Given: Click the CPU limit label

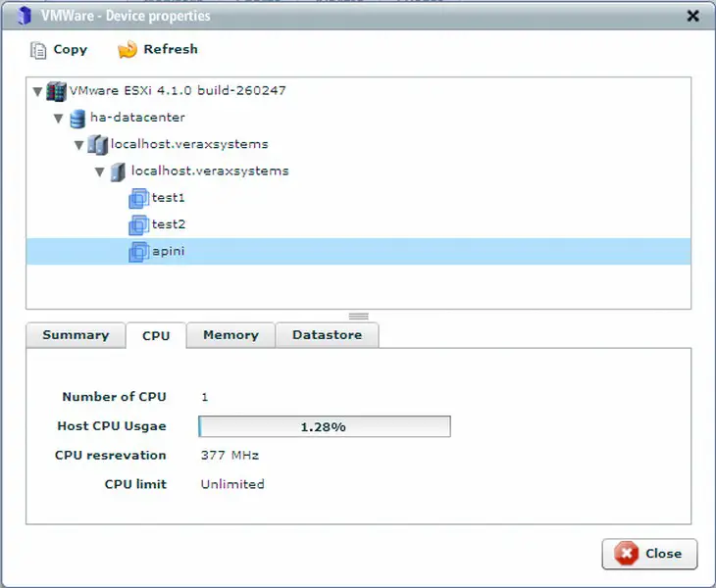Looking at the screenshot, I should point(135,484).
